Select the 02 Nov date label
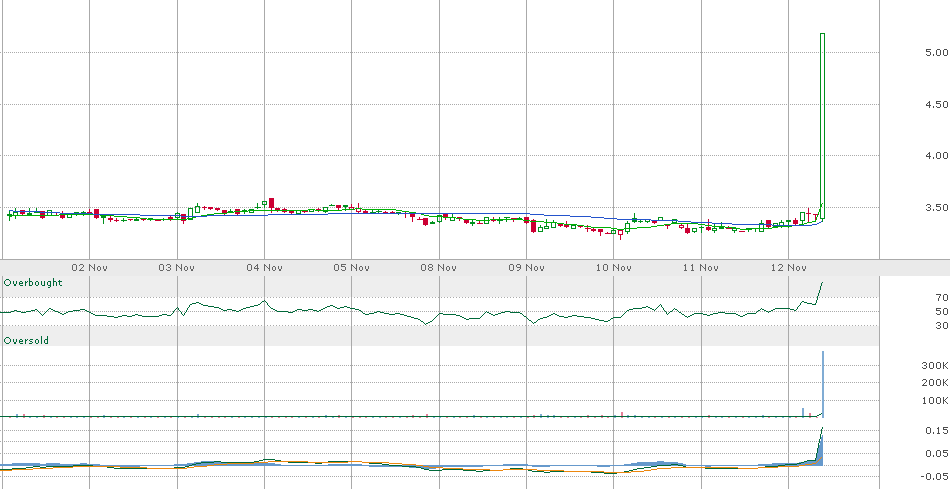The height and width of the screenshot is (489, 950). 89,267
